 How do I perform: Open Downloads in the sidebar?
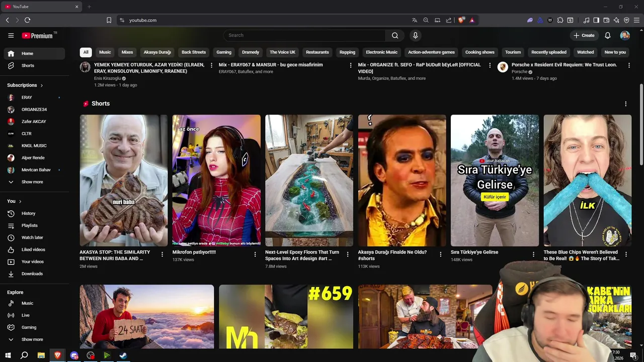tap(35, 274)
